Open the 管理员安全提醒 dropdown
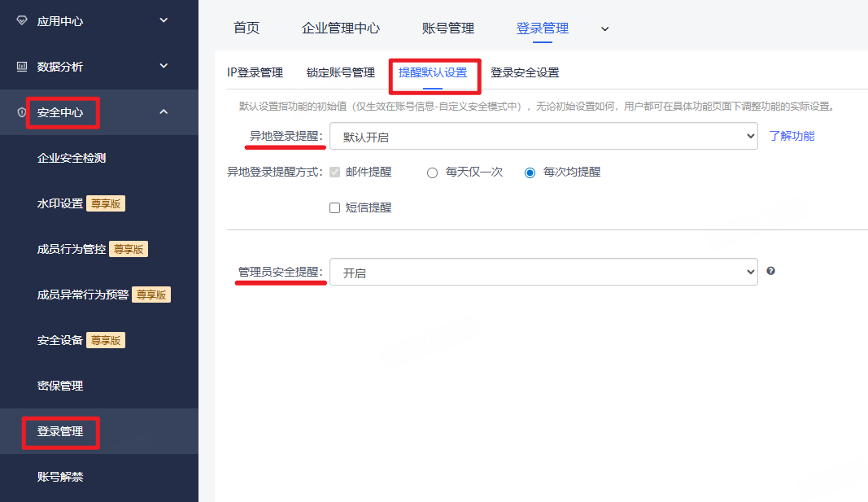868x502 pixels. [x=543, y=273]
